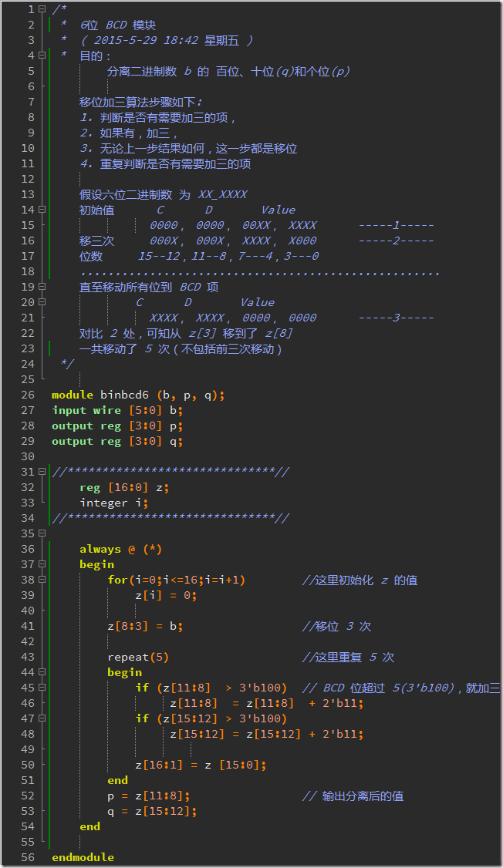Click the 'begin' keyword on line 37

click(97, 564)
